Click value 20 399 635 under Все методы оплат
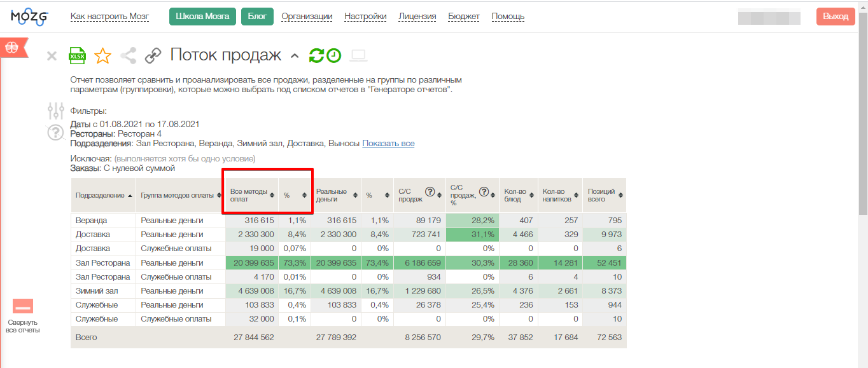868x368 pixels. tap(252, 262)
